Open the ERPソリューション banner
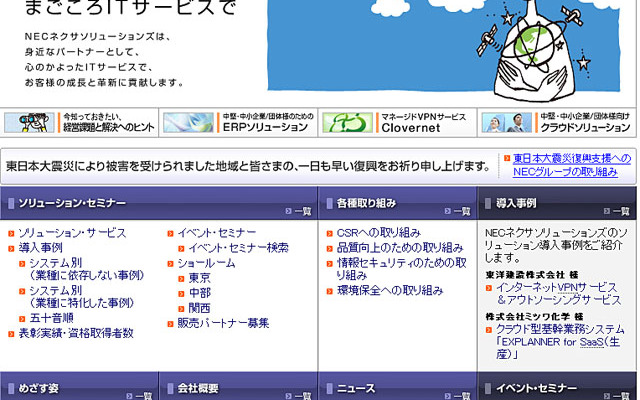 pyautogui.click(x=238, y=122)
